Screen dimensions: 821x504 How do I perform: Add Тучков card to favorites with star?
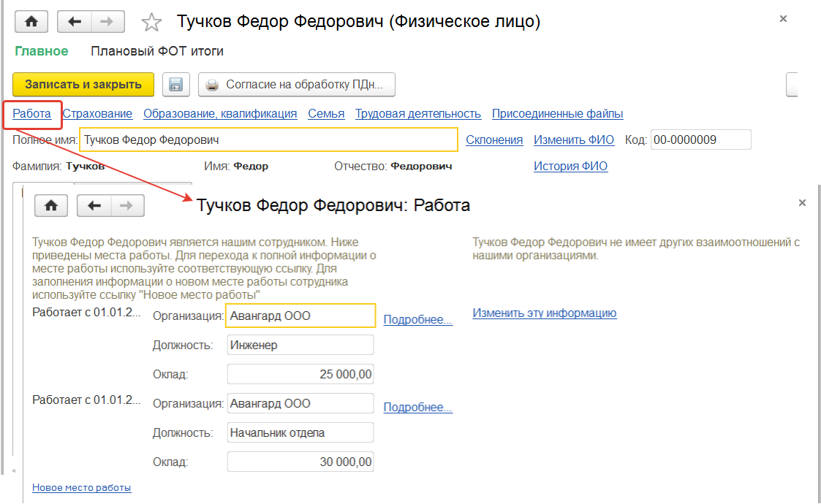[151, 23]
